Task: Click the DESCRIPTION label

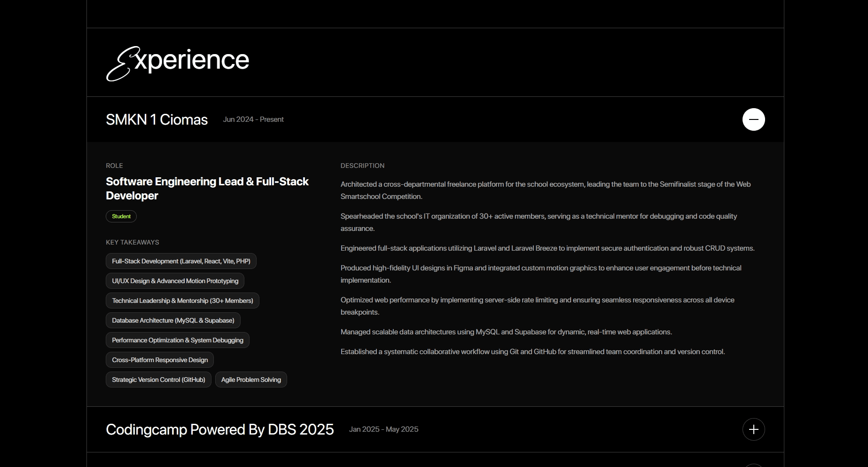Action: coord(362,166)
